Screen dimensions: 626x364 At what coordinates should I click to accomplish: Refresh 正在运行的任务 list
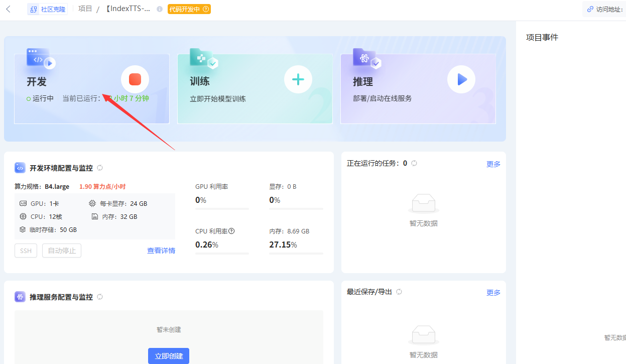click(414, 163)
